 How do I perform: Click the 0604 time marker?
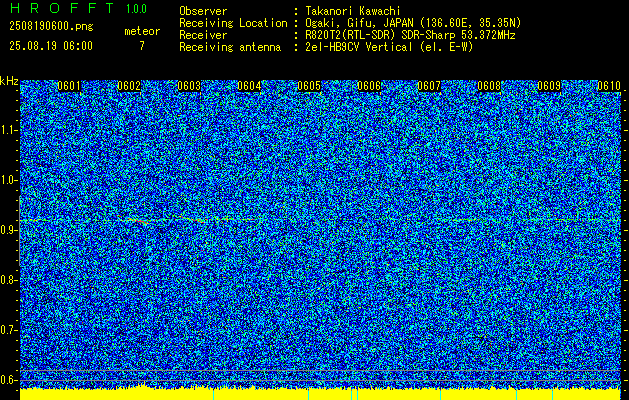tap(249, 86)
